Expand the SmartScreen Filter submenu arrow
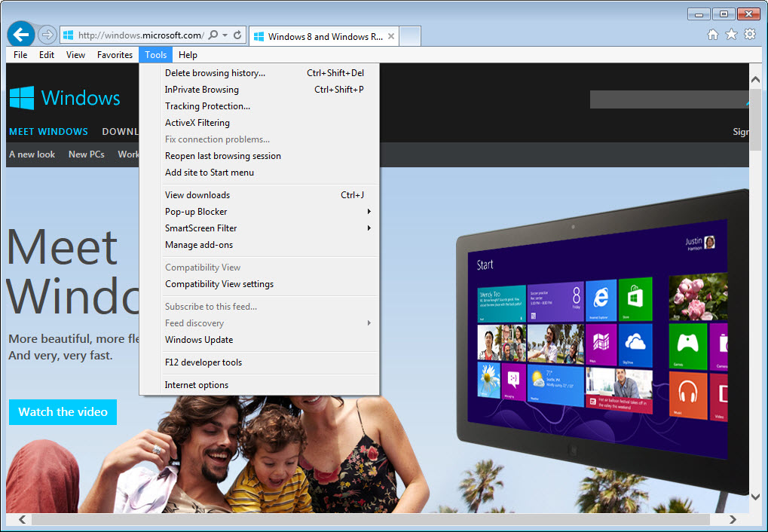Image resolution: width=768 pixels, height=532 pixels. click(369, 228)
